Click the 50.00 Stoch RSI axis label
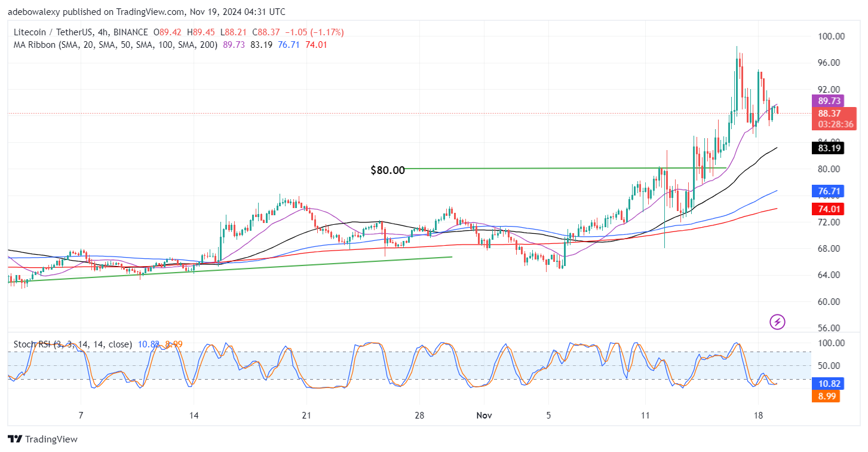The width and height of the screenshot is (868, 452). click(x=830, y=366)
